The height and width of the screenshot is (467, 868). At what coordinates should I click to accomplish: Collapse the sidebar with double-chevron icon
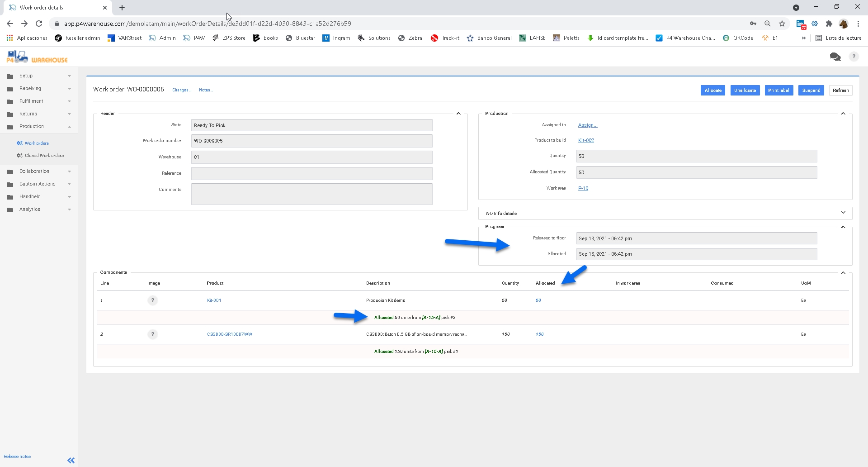pyautogui.click(x=71, y=460)
